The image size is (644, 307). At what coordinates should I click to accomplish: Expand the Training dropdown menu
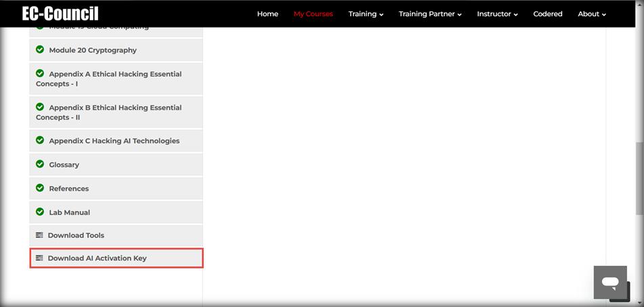[365, 14]
